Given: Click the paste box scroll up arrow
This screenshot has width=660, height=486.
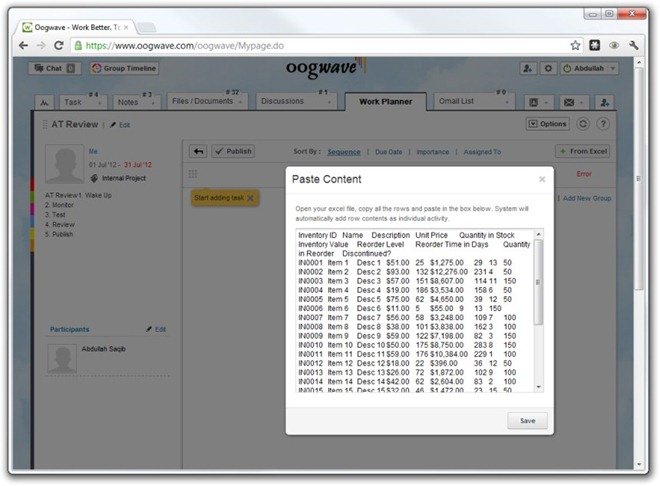Looking at the screenshot, I should coord(539,234).
